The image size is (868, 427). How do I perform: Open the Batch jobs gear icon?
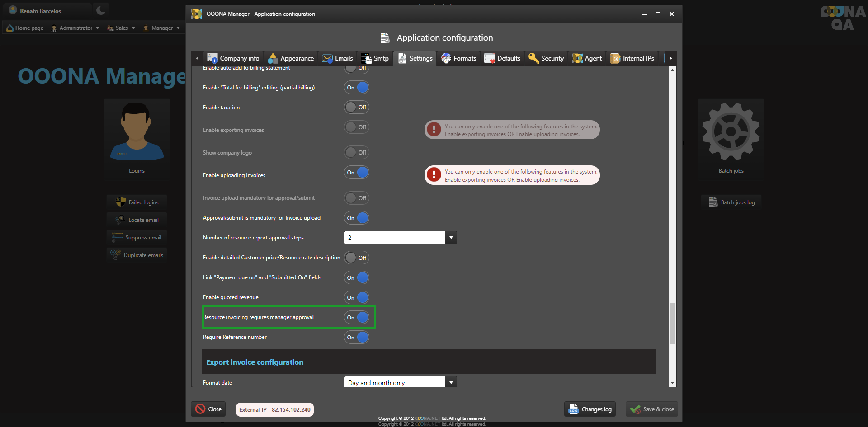(x=731, y=132)
